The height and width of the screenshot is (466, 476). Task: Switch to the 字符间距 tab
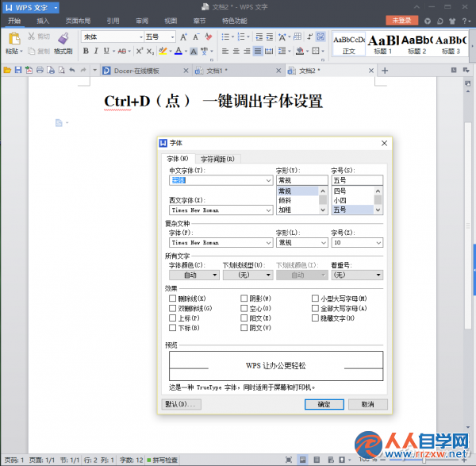pyautogui.click(x=217, y=159)
